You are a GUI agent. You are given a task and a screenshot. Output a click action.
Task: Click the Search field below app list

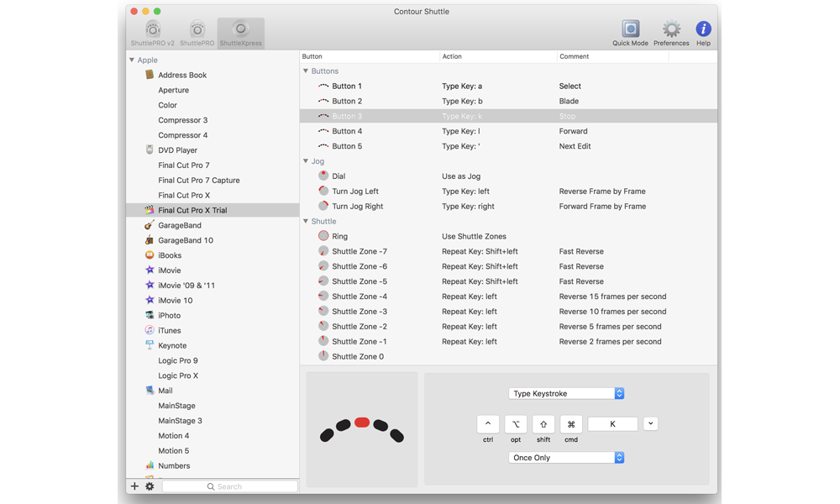click(x=229, y=486)
